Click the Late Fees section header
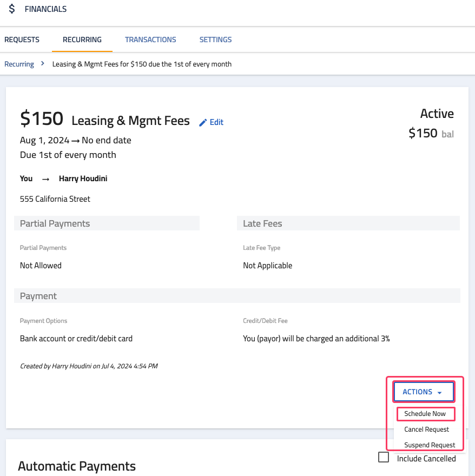This screenshot has width=475, height=476. tap(348, 223)
